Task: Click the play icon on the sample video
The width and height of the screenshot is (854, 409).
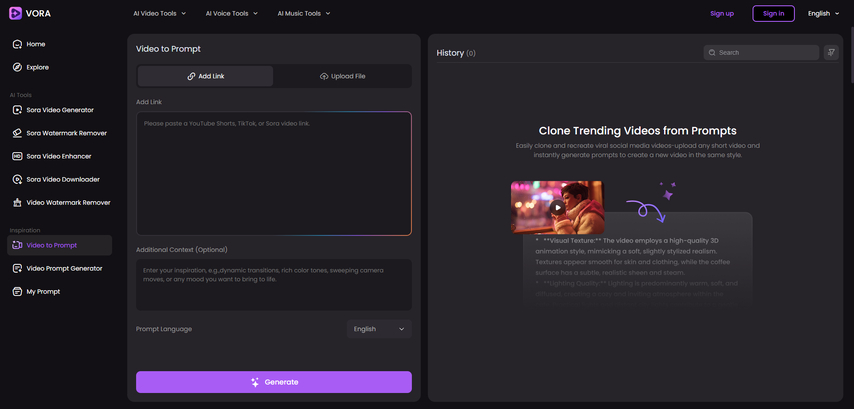Action: click(557, 207)
